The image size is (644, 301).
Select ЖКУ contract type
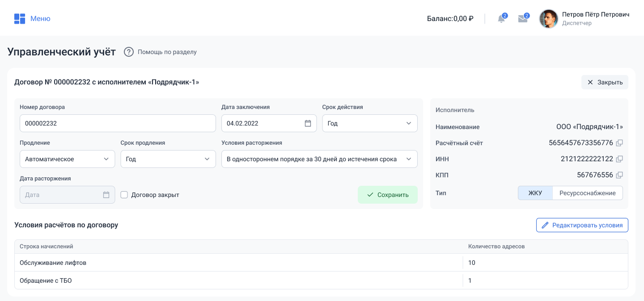coord(535,193)
